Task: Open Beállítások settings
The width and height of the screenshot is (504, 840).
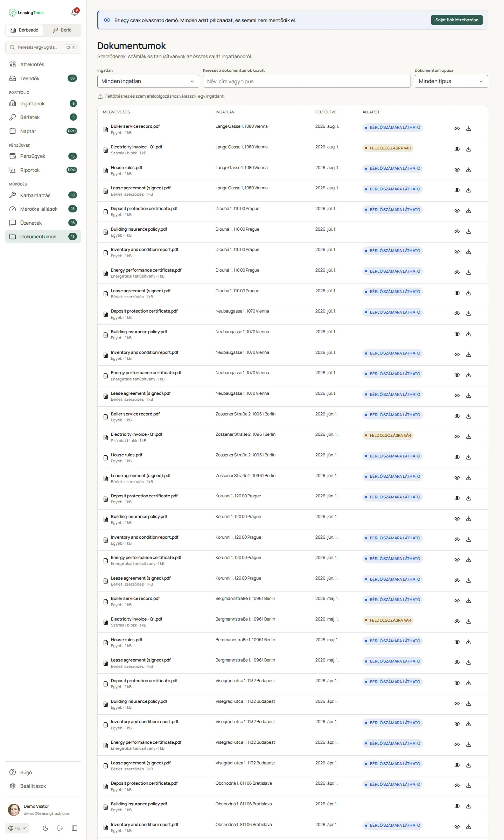Action: pyautogui.click(x=43, y=786)
